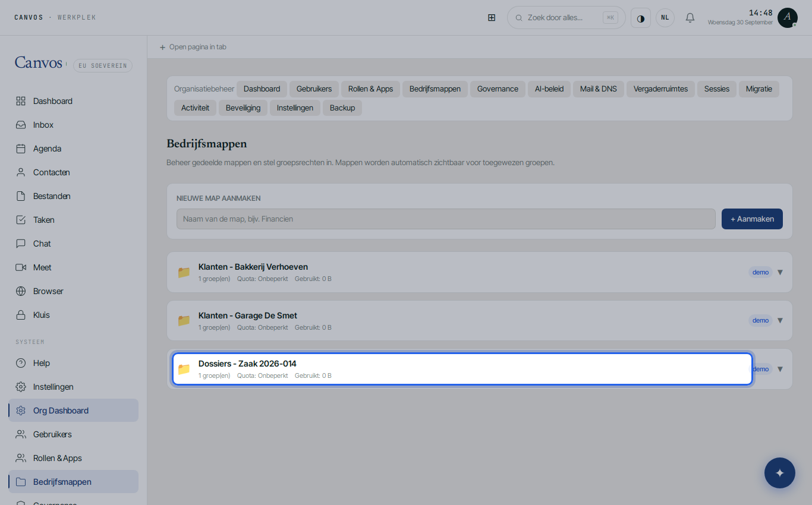Open Kluis vault in the sidebar
Image resolution: width=812 pixels, height=505 pixels.
[x=74, y=315]
